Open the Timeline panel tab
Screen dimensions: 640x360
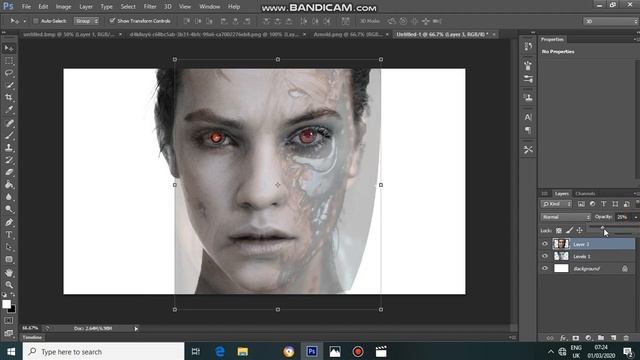point(32,337)
